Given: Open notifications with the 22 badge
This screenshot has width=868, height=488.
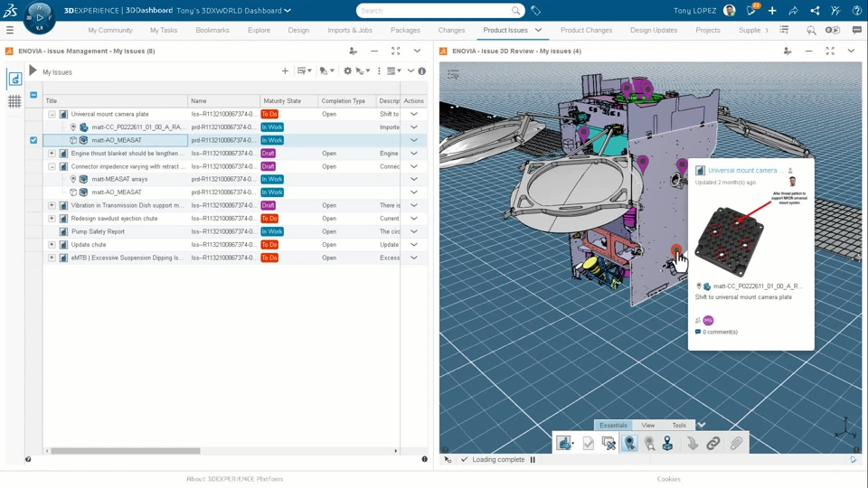Looking at the screenshot, I should [x=751, y=11].
